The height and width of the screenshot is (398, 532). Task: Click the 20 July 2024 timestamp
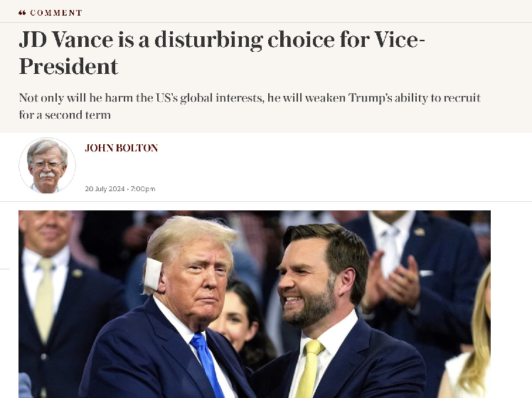pyautogui.click(x=105, y=189)
